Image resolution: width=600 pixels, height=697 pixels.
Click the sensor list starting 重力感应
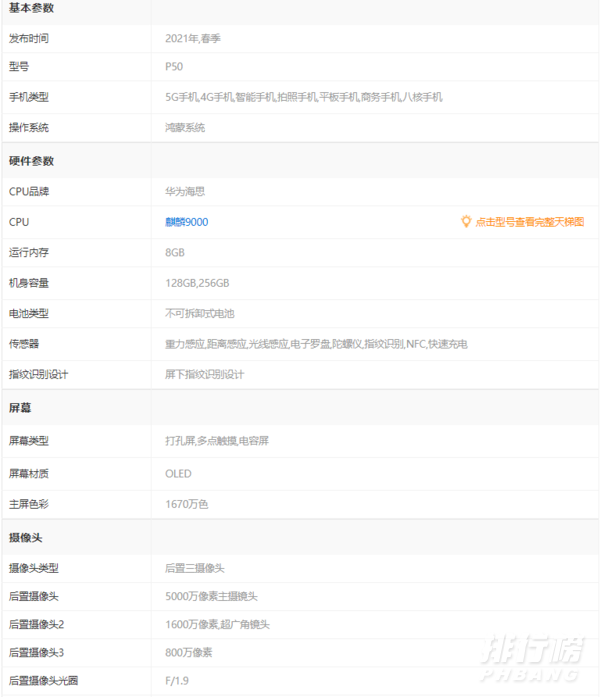tap(316, 344)
